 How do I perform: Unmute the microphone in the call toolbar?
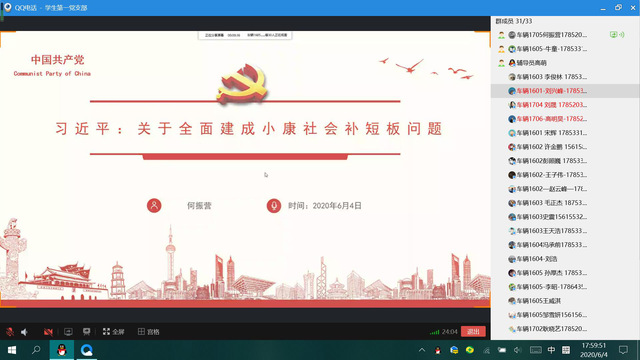(x=10, y=332)
